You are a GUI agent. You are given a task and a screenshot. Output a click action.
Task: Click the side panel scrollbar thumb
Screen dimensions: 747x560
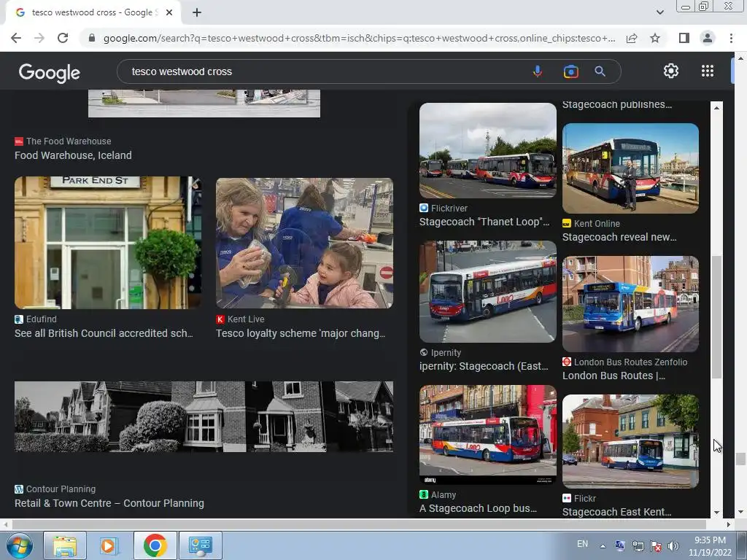(716, 317)
